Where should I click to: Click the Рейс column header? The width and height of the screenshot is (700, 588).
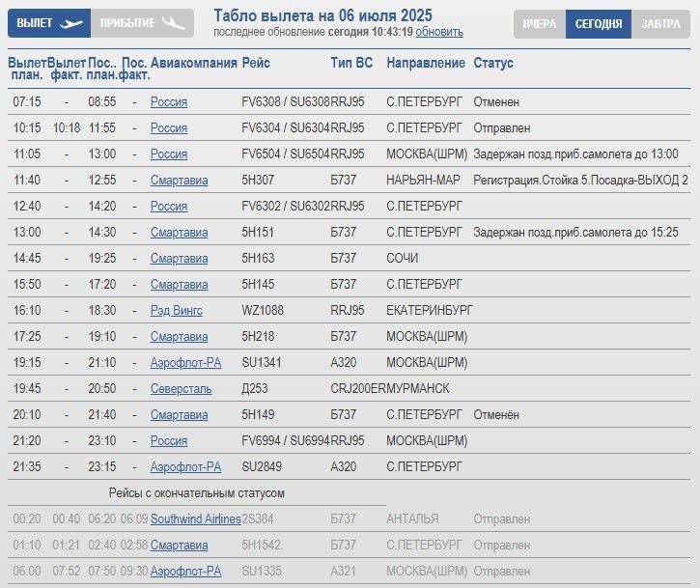click(x=256, y=63)
